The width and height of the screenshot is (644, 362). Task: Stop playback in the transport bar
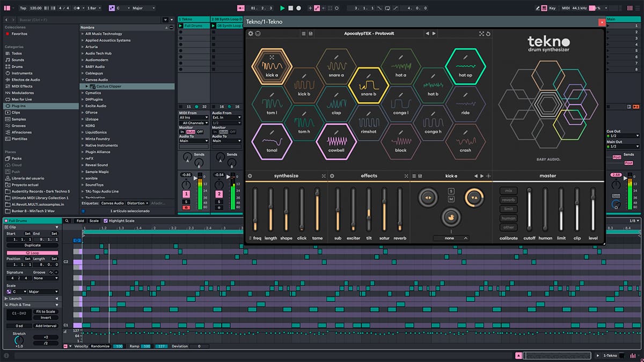tap(291, 8)
